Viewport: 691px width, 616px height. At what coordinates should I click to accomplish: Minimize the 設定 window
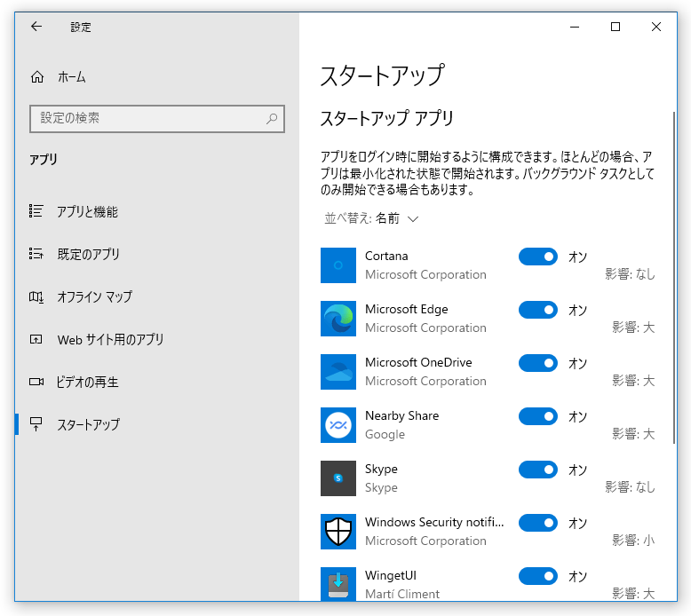coord(575,27)
